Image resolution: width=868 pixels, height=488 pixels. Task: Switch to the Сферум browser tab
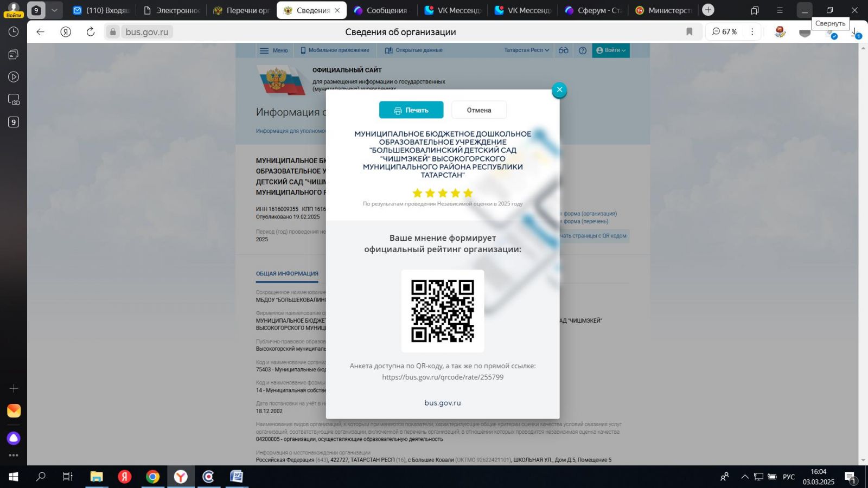(x=593, y=10)
